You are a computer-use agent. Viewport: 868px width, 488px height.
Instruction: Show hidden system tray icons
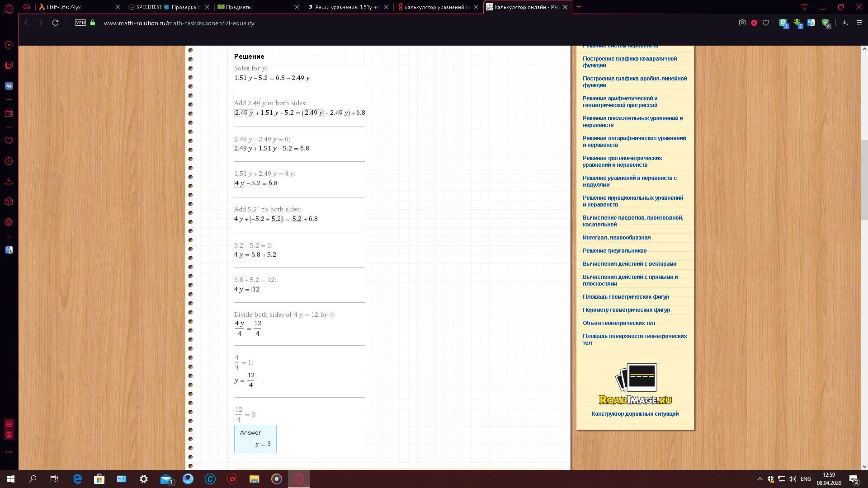click(x=759, y=479)
